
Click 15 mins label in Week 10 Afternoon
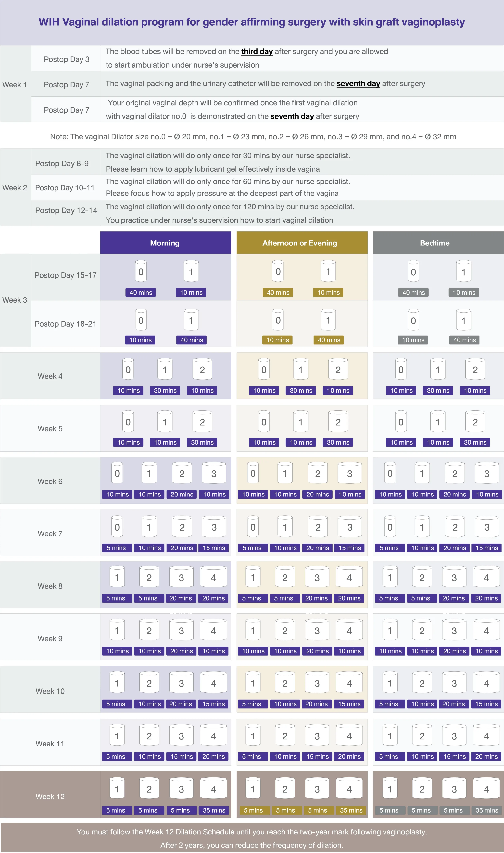click(349, 704)
